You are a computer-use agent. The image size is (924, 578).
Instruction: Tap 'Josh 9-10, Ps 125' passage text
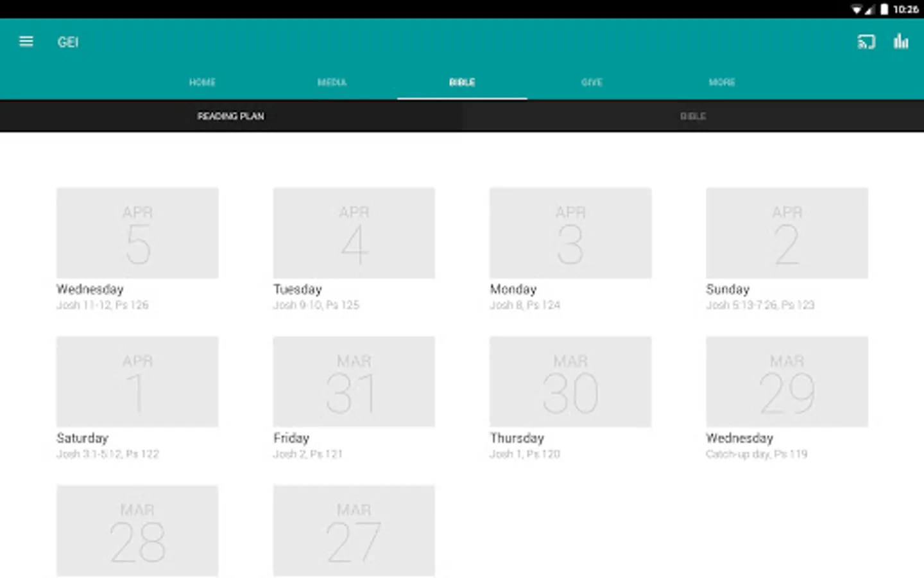316,305
